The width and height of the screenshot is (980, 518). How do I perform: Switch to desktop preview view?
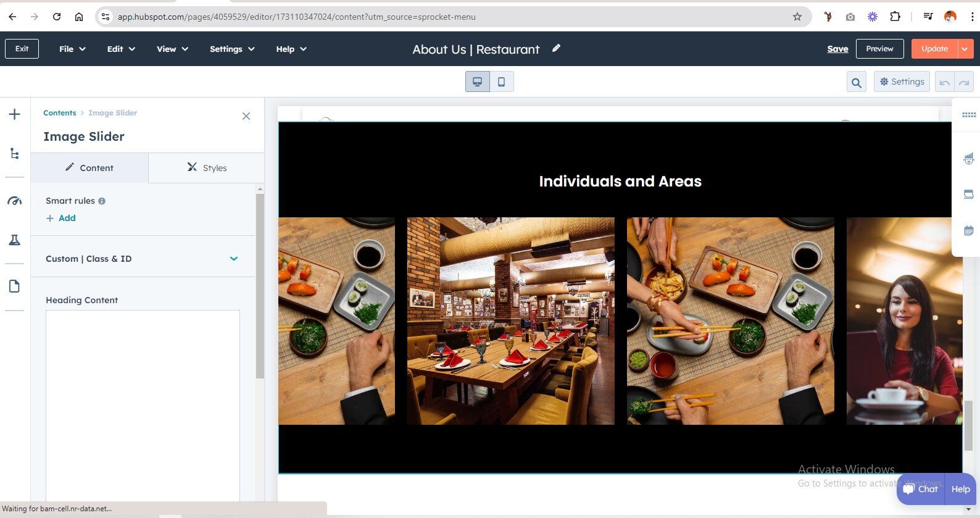(477, 81)
